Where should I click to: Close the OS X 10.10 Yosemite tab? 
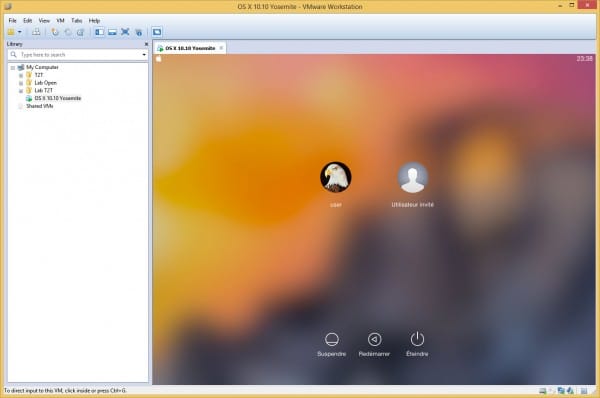(221, 48)
